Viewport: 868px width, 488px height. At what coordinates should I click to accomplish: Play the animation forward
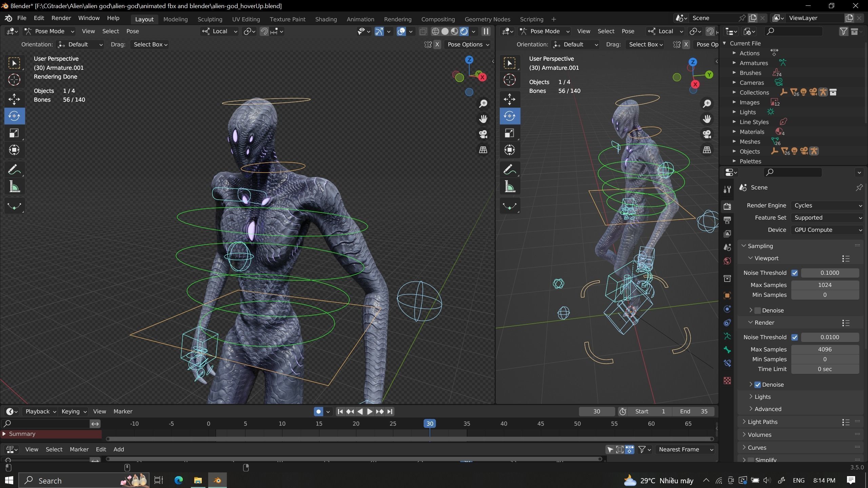coord(370,411)
